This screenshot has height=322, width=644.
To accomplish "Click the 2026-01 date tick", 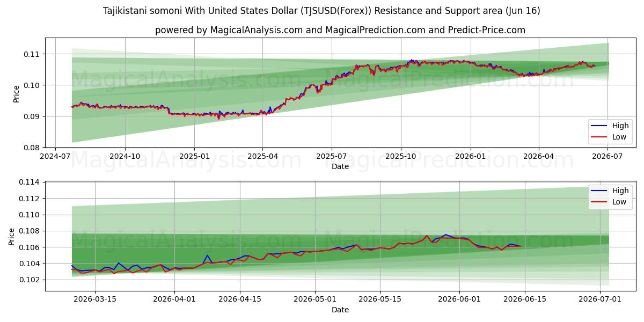I will 470,156.
